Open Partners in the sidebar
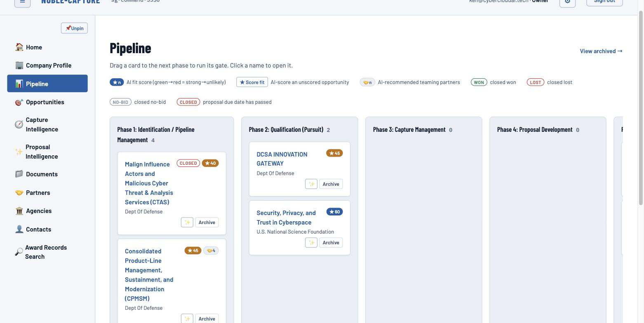Image resolution: width=644 pixels, height=323 pixels. point(47,192)
